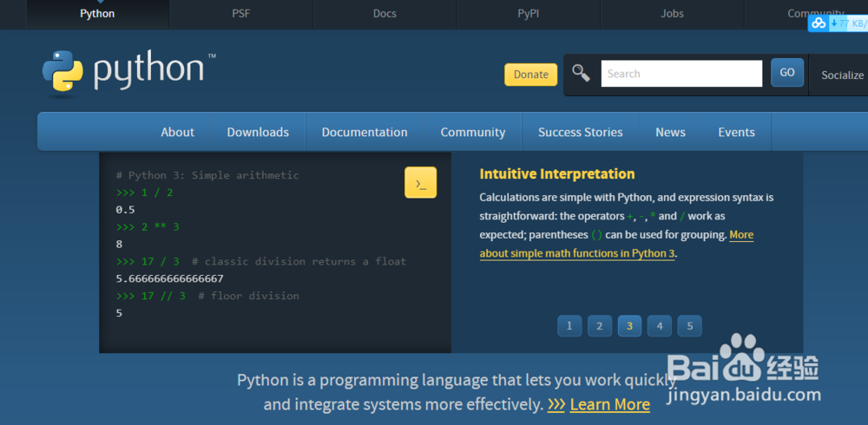Open the Docs tab in top bar

pyautogui.click(x=385, y=14)
